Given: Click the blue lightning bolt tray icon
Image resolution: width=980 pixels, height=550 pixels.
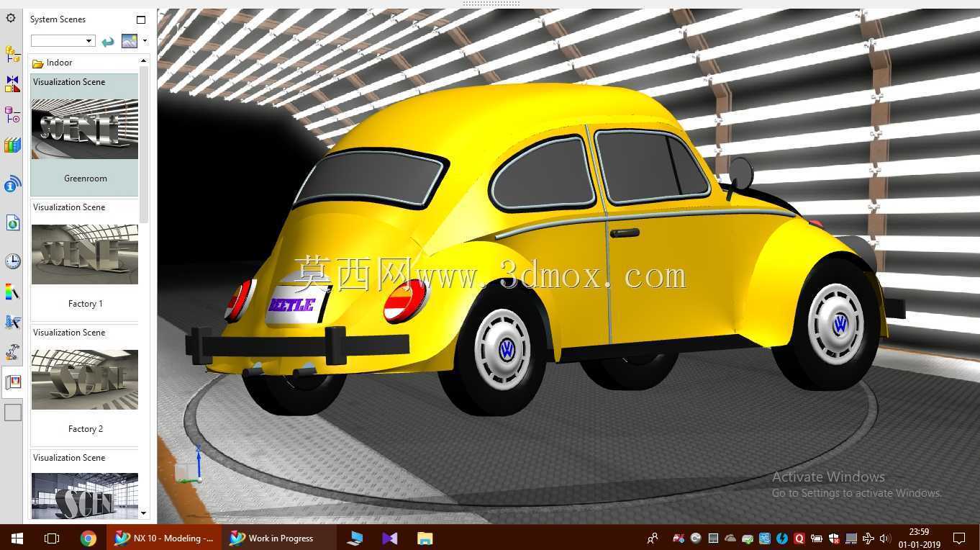Looking at the screenshot, I should pos(782,538).
